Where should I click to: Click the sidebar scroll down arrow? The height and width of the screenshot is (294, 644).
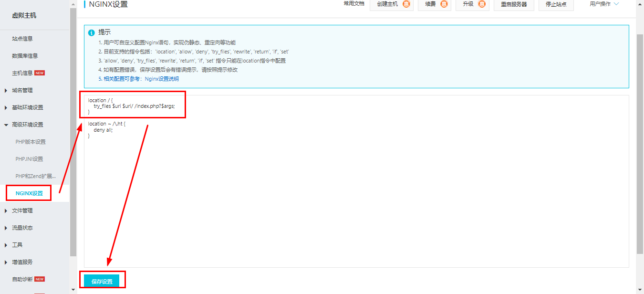73,289
